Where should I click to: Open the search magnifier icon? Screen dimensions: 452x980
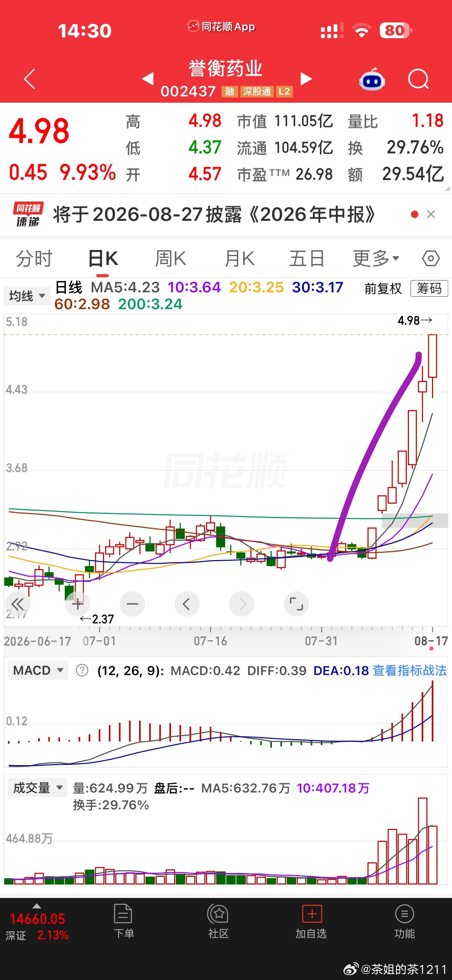tap(418, 79)
